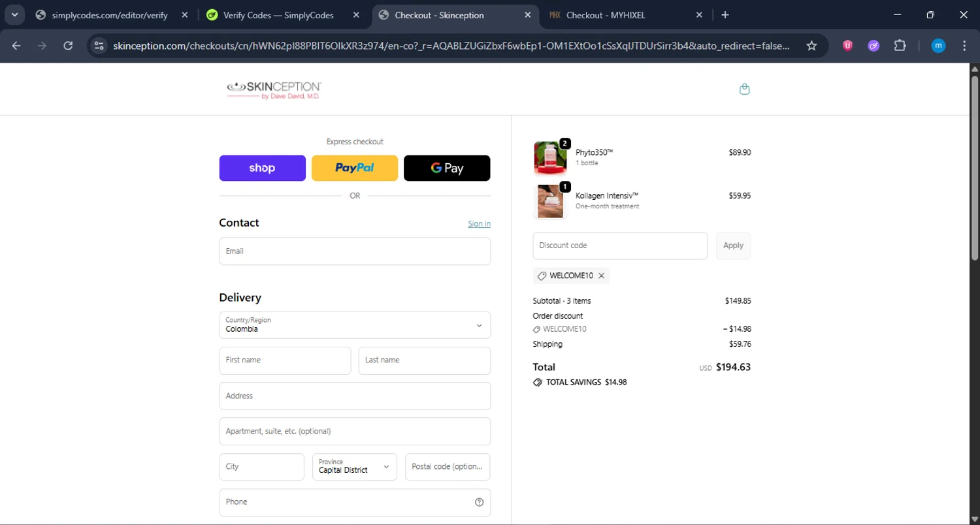Focus the First name field
This screenshot has width=980, height=525.
[x=285, y=360]
